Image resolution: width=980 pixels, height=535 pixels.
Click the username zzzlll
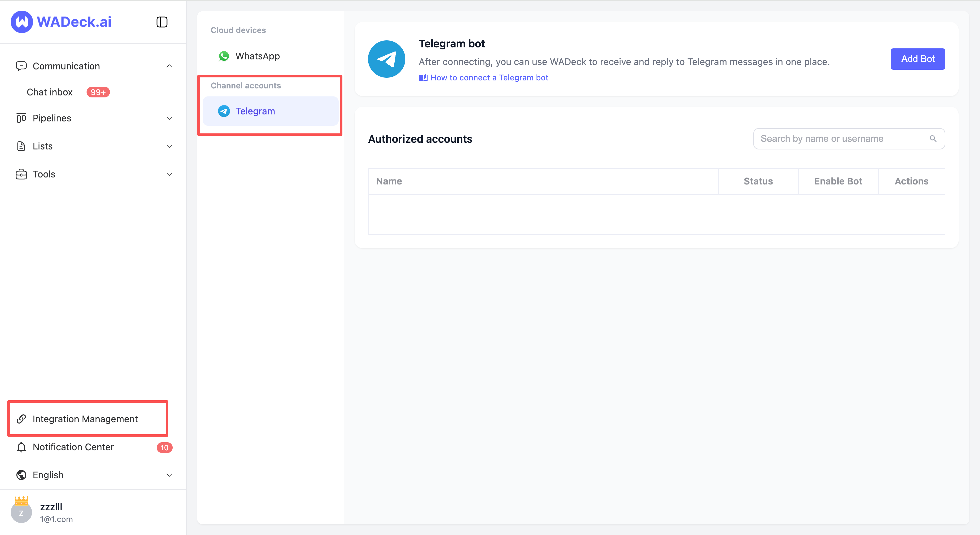click(51, 507)
